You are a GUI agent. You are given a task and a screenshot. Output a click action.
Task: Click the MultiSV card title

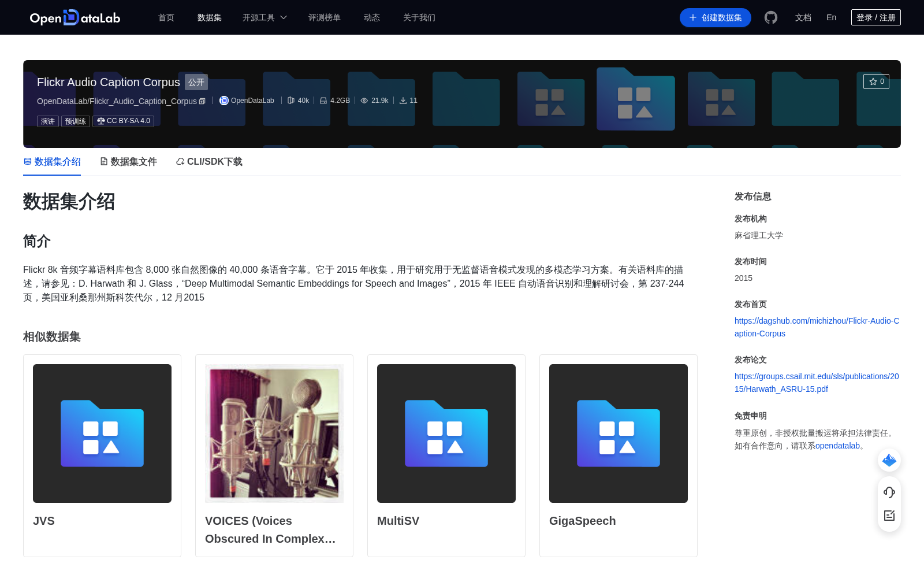click(x=398, y=521)
